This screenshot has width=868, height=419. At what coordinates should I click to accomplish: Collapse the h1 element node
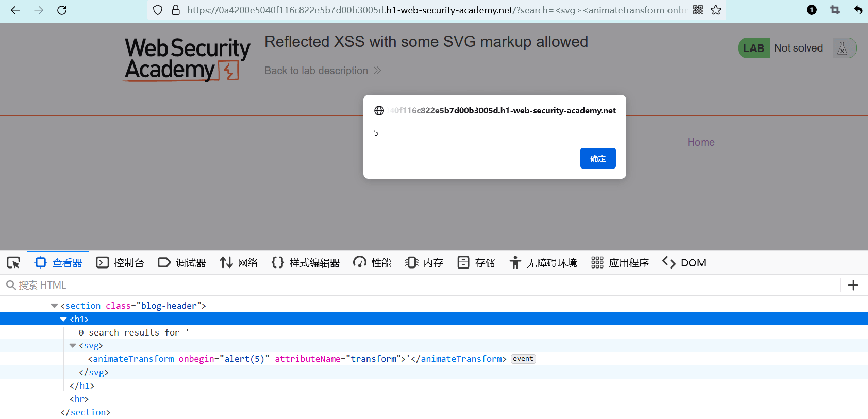pyautogui.click(x=63, y=319)
